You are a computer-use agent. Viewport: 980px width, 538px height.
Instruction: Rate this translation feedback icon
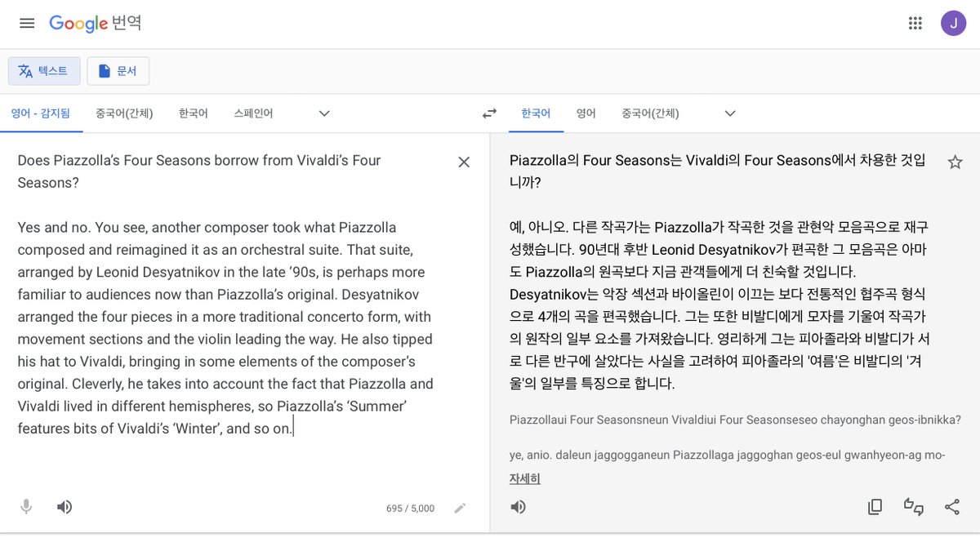click(913, 507)
